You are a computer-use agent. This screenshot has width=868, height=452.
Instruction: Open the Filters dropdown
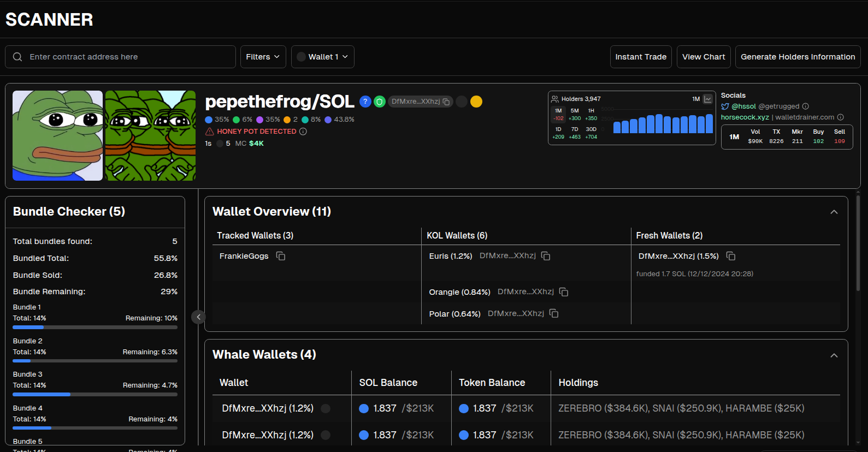click(x=263, y=57)
